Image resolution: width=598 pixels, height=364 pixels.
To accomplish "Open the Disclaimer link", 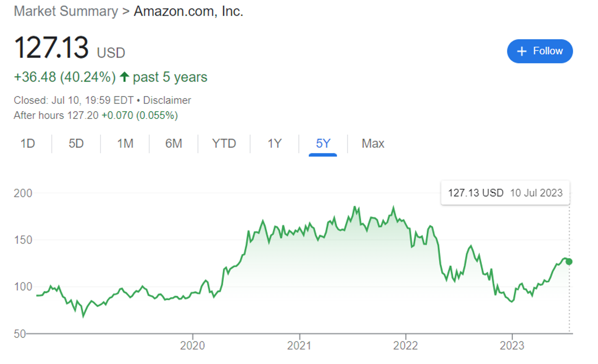I will [167, 100].
